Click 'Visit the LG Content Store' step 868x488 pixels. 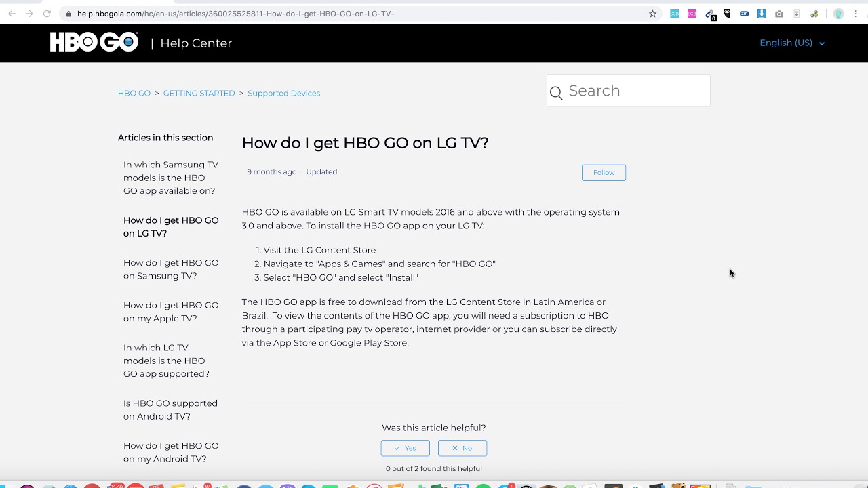(319, 250)
